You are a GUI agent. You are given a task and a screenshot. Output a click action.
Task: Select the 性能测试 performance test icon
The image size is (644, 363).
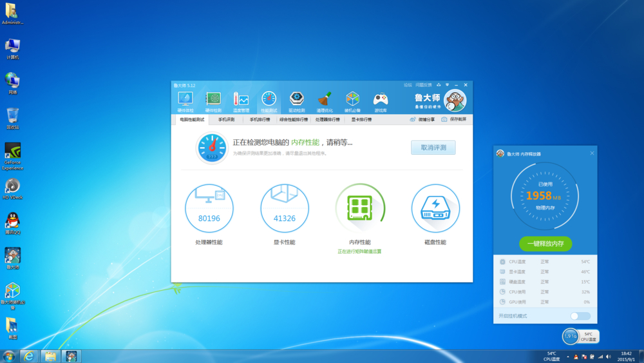pos(269,101)
